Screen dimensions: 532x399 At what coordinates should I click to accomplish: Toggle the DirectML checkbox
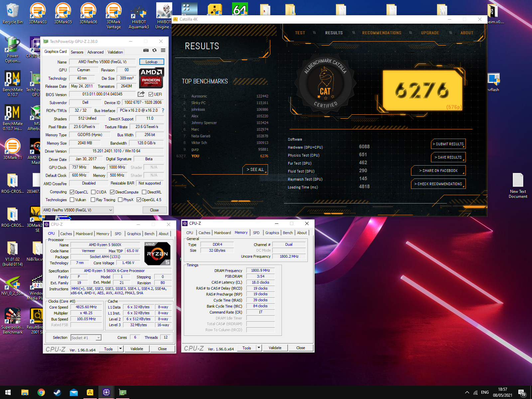pos(144,192)
